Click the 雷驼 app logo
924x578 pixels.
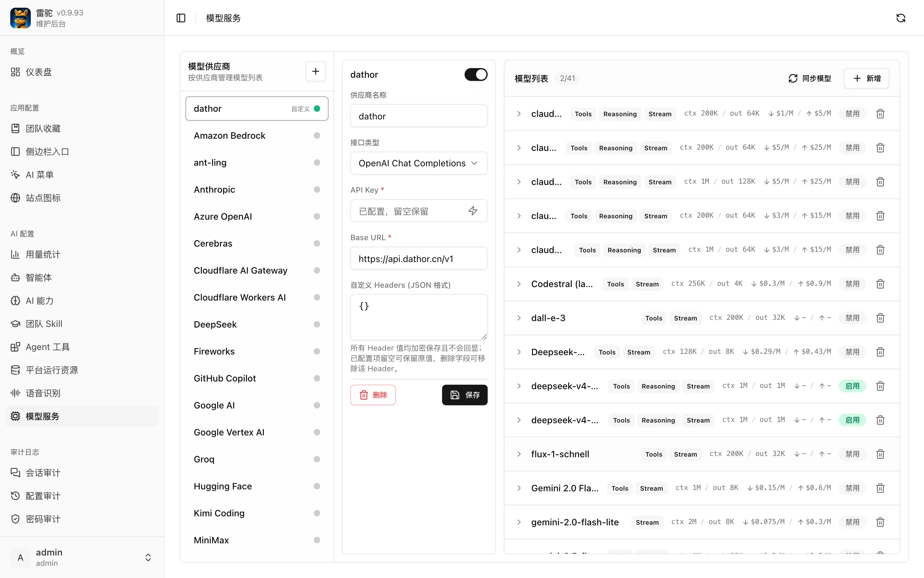20,18
